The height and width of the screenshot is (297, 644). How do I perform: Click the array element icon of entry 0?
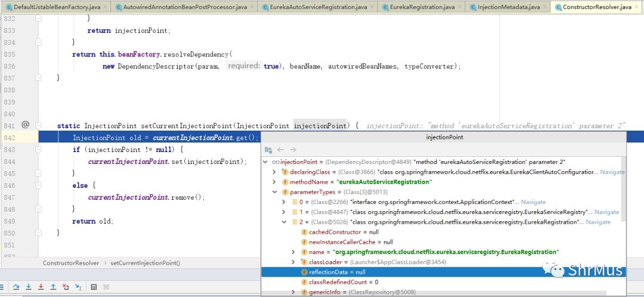295,202
